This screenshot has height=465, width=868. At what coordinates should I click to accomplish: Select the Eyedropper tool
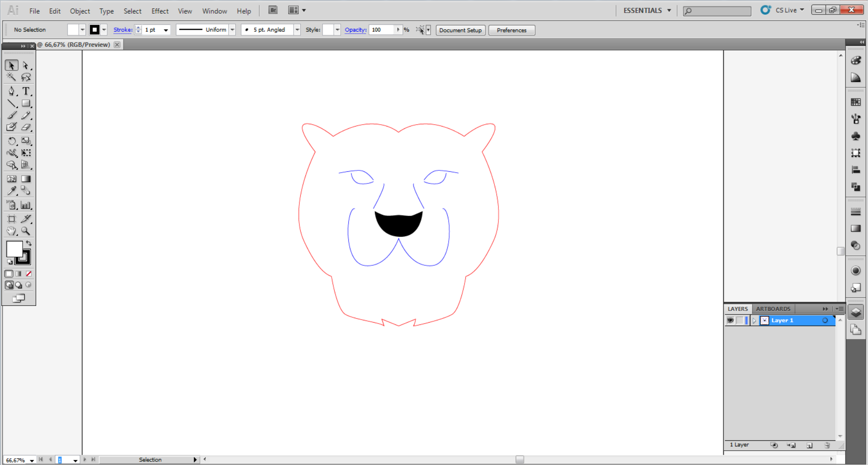(x=12, y=191)
